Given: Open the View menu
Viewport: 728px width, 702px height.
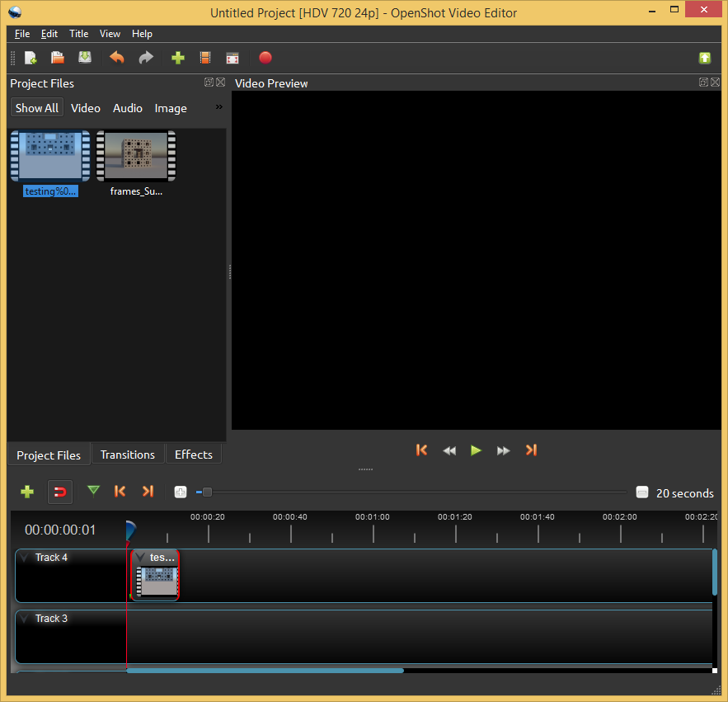Looking at the screenshot, I should (110, 34).
